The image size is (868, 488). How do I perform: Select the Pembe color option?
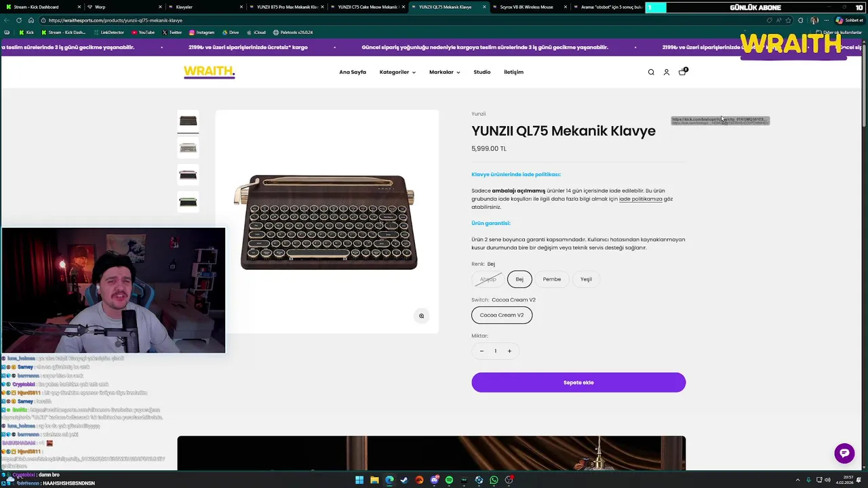tap(552, 279)
